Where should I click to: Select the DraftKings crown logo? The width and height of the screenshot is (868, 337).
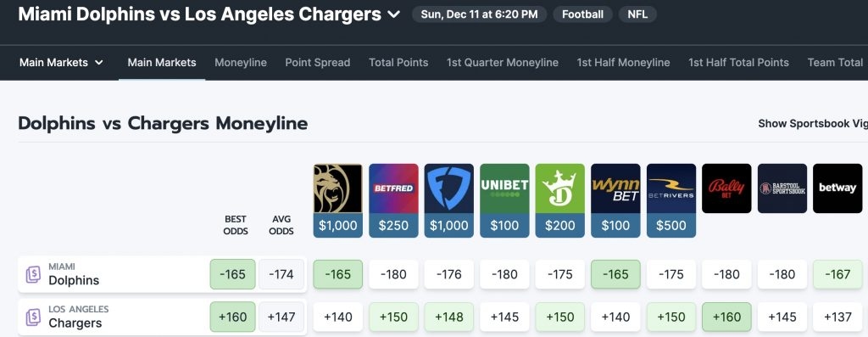coord(559,188)
